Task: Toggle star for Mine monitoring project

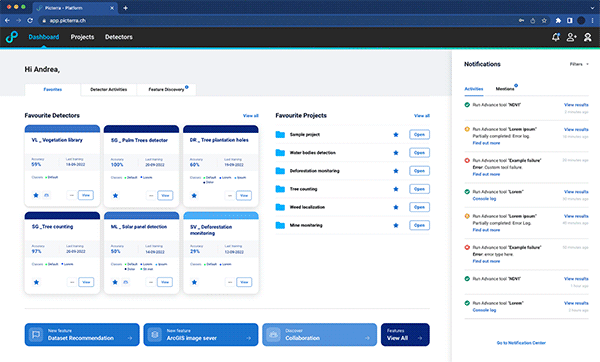Action: click(x=396, y=225)
